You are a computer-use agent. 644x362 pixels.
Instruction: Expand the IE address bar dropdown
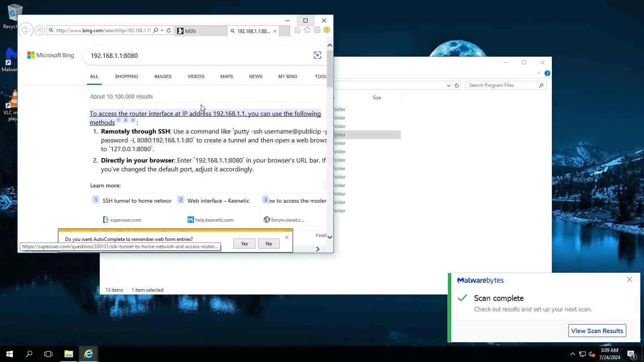point(162,30)
